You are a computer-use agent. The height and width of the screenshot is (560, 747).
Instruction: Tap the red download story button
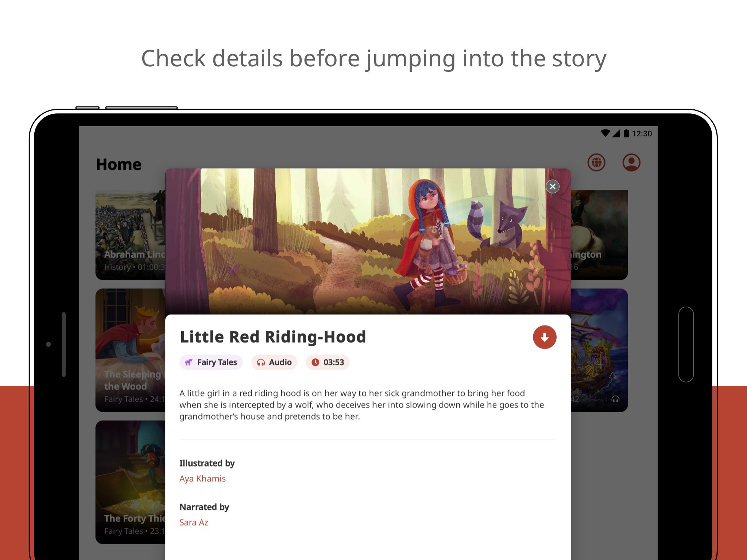(544, 337)
